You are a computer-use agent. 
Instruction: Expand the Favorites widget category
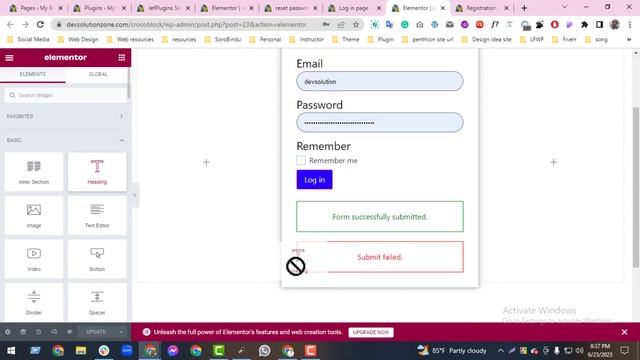point(65,116)
